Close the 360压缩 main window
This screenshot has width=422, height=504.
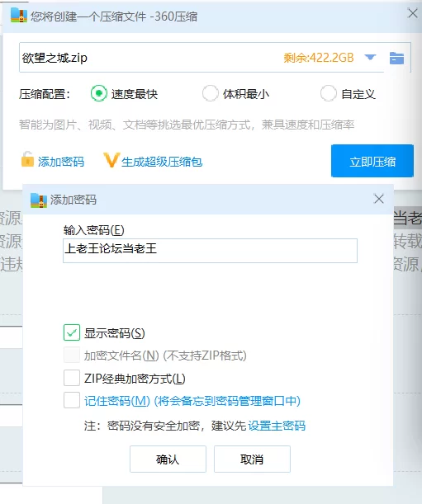point(412,13)
